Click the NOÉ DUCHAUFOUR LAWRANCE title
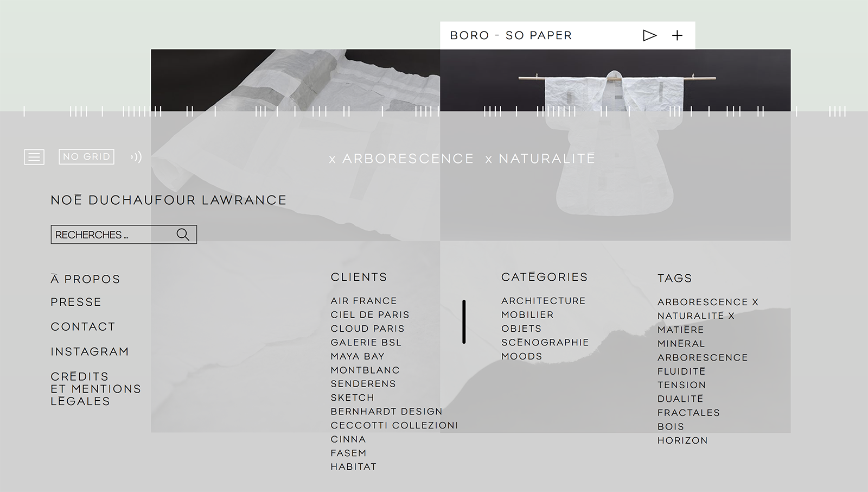Image resolution: width=868 pixels, height=492 pixels. coord(169,200)
